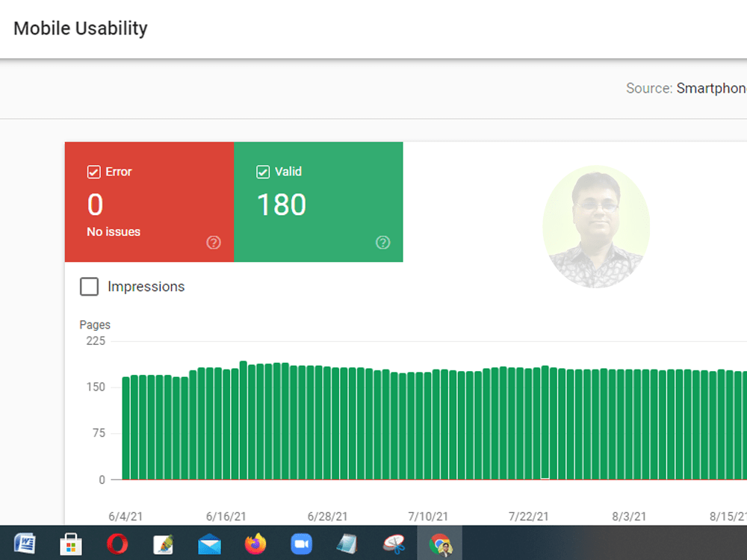Open Opera browser from taskbar

pos(117,544)
